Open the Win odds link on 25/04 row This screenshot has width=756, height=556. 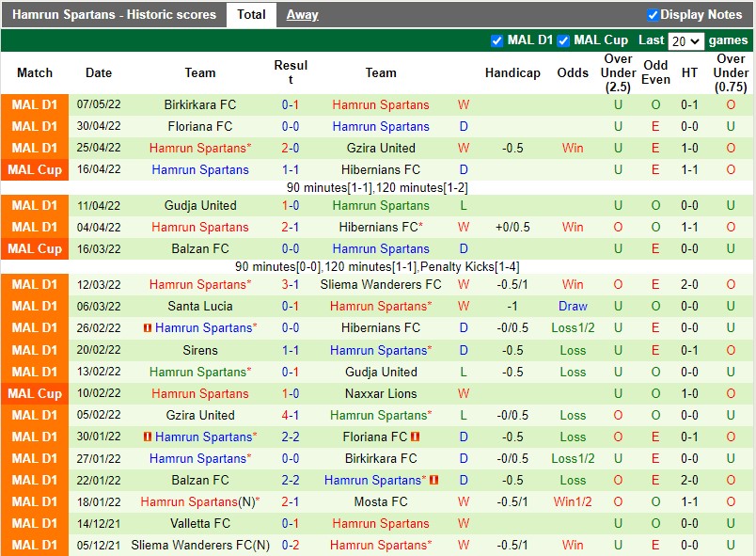pos(573,148)
